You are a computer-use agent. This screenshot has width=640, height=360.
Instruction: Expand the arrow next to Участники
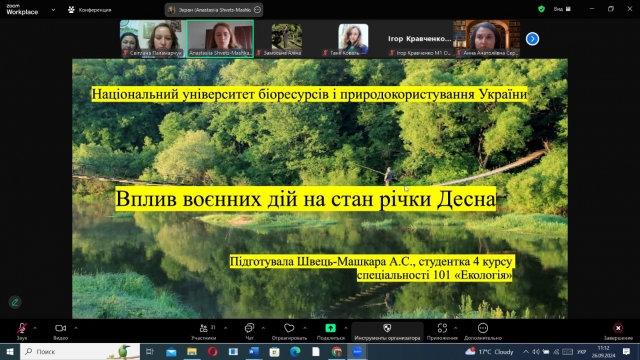point(225,328)
